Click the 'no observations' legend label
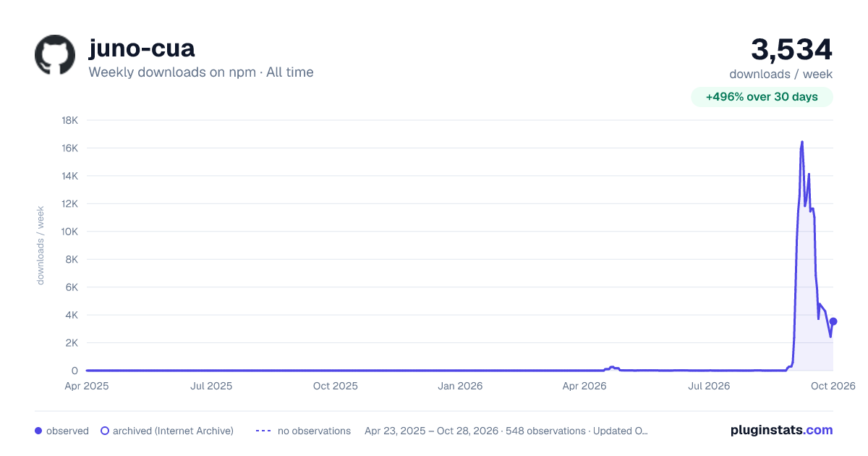 (x=314, y=431)
